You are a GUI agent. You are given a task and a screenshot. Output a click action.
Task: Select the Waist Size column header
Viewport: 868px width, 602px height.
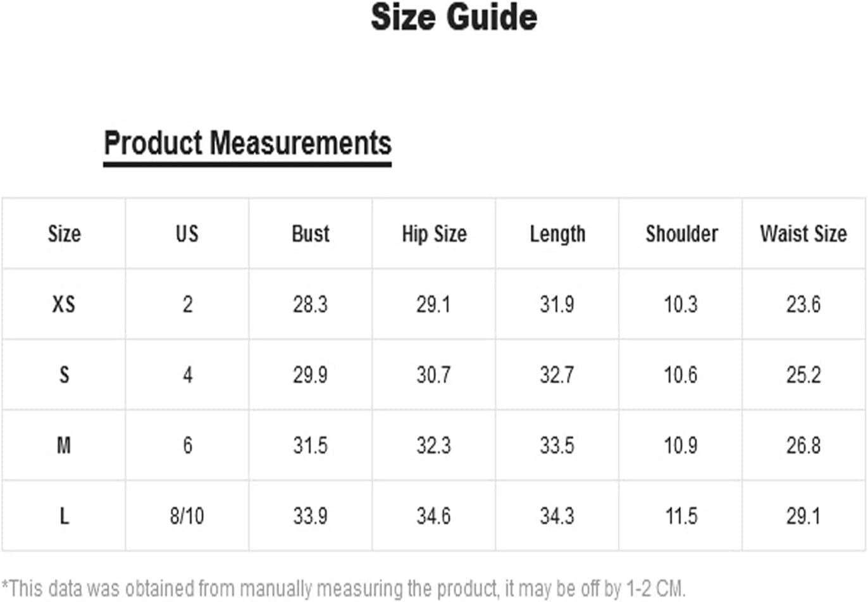point(803,234)
